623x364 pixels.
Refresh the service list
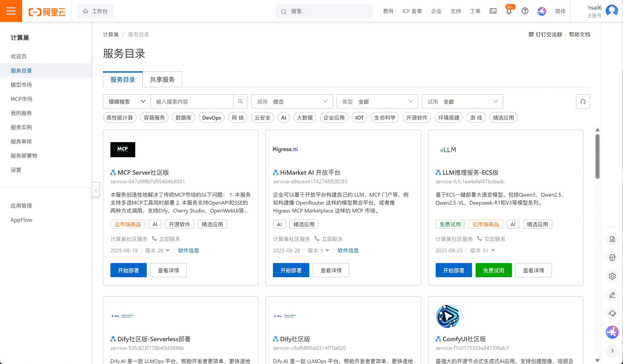pyautogui.click(x=583, y=101)
